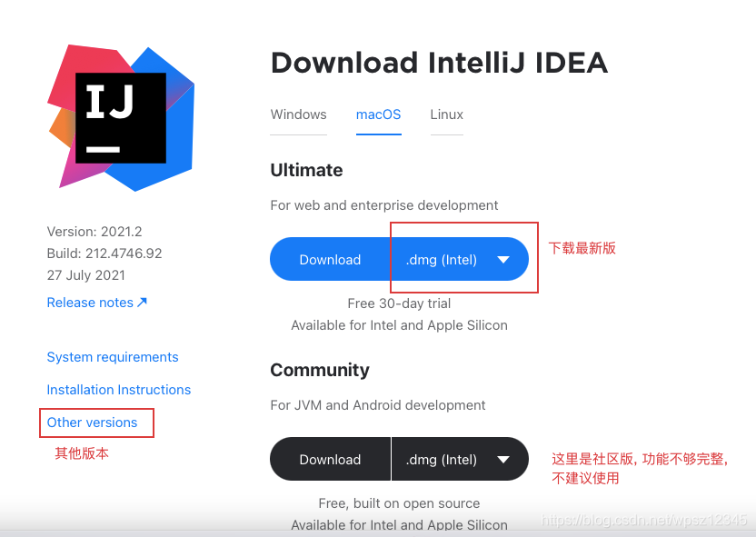This screenshot has width=756, height=537.
Task: Switch to the Linux tab
Action: point(446,114)
